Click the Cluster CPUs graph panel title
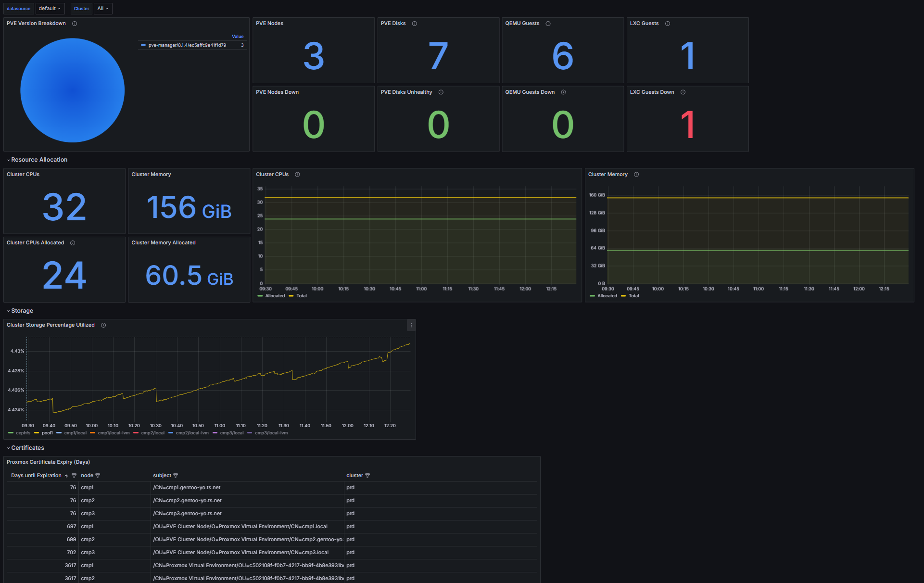 (x=272, y=175)
